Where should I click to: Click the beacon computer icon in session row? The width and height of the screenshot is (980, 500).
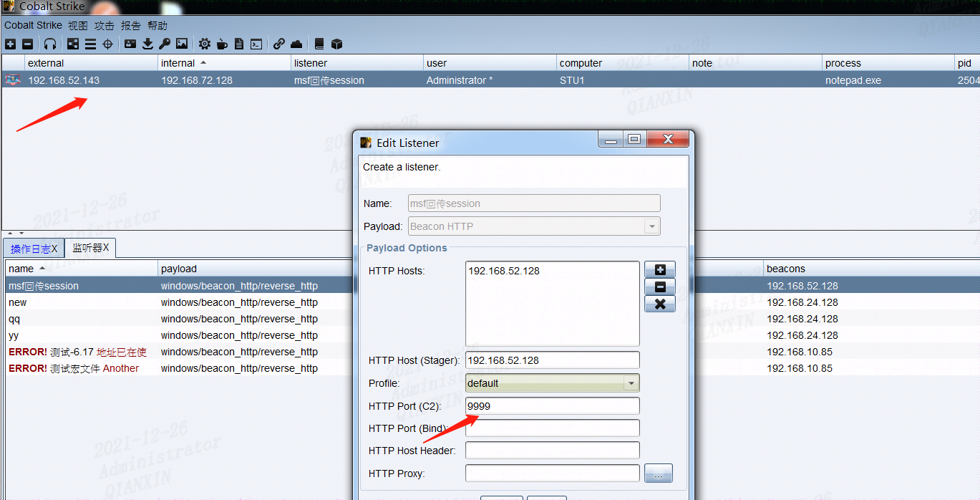pos(12,80)
